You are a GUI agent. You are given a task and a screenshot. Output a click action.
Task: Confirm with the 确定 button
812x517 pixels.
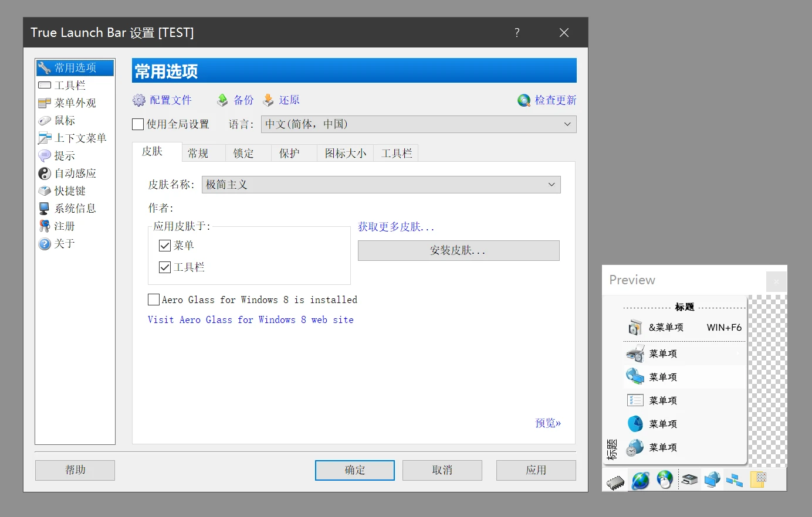[355, 470]
